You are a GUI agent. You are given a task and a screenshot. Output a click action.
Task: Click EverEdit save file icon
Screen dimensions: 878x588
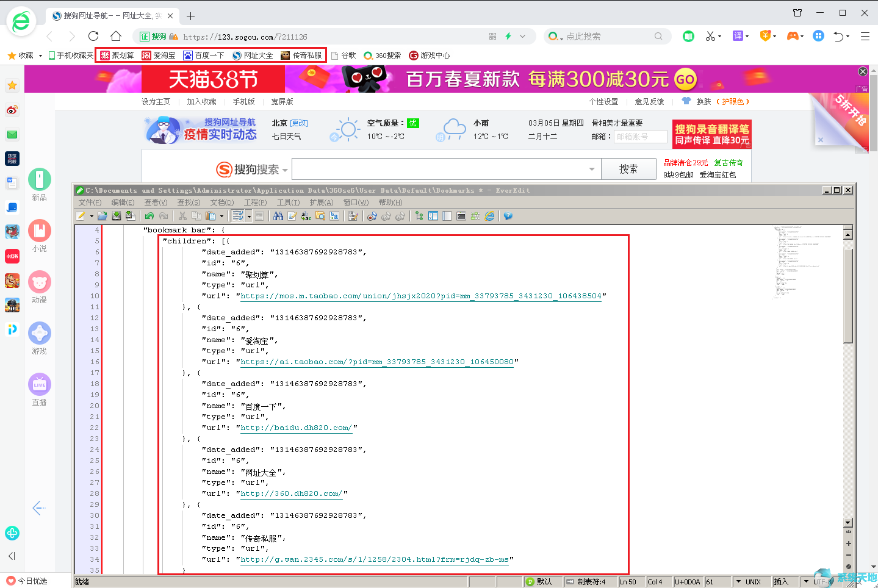(116, 216)
